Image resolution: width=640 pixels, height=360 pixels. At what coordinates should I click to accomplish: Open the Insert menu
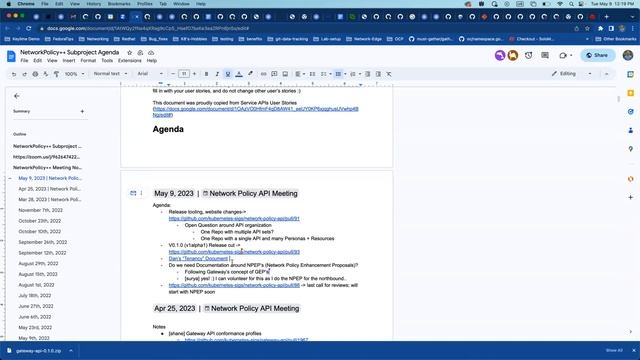coord(69,60)
